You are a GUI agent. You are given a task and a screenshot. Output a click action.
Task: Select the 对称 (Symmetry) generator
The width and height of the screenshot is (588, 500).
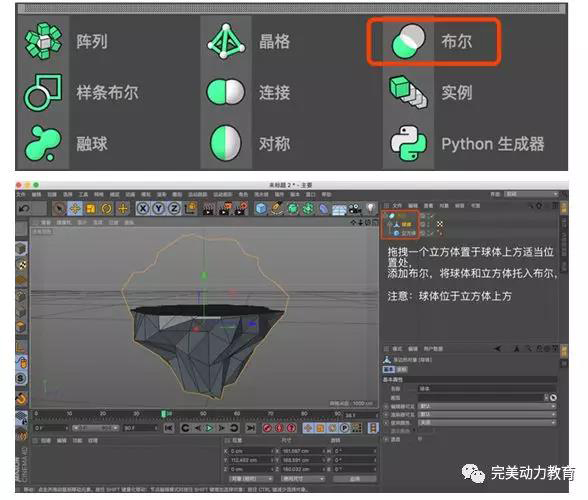[x=226, y=143]
